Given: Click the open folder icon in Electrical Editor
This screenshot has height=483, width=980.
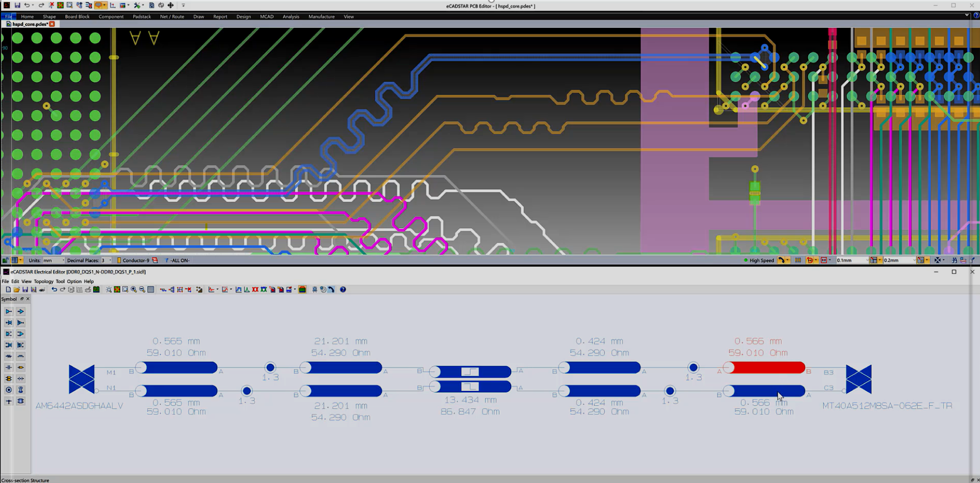Looking at the screenshot, I should point(16,290).
